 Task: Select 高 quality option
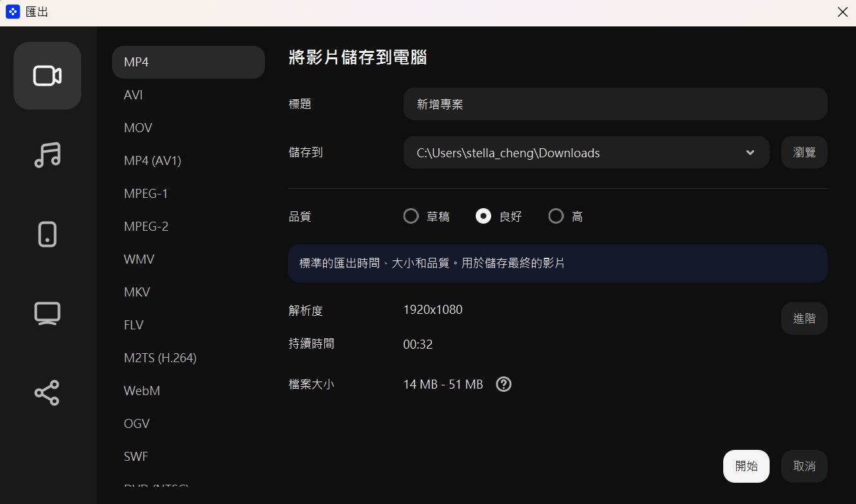click(556, 216)
